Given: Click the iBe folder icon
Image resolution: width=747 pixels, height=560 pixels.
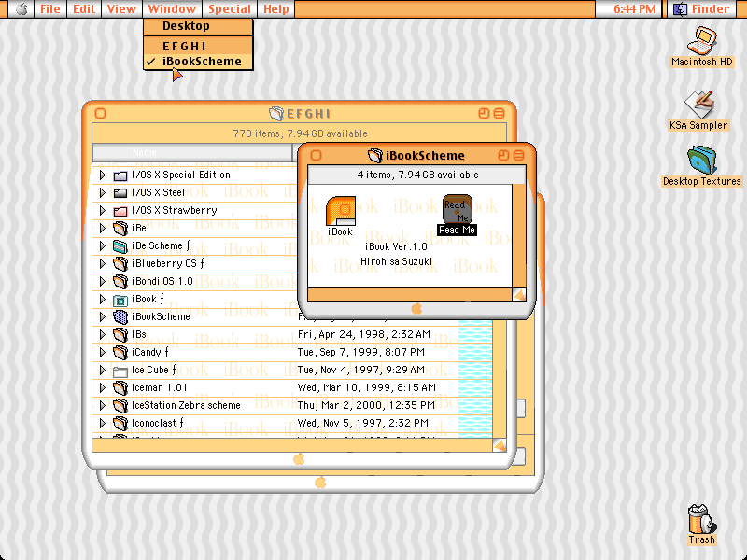Looking at the screenshot, I should tap(120, 228).
